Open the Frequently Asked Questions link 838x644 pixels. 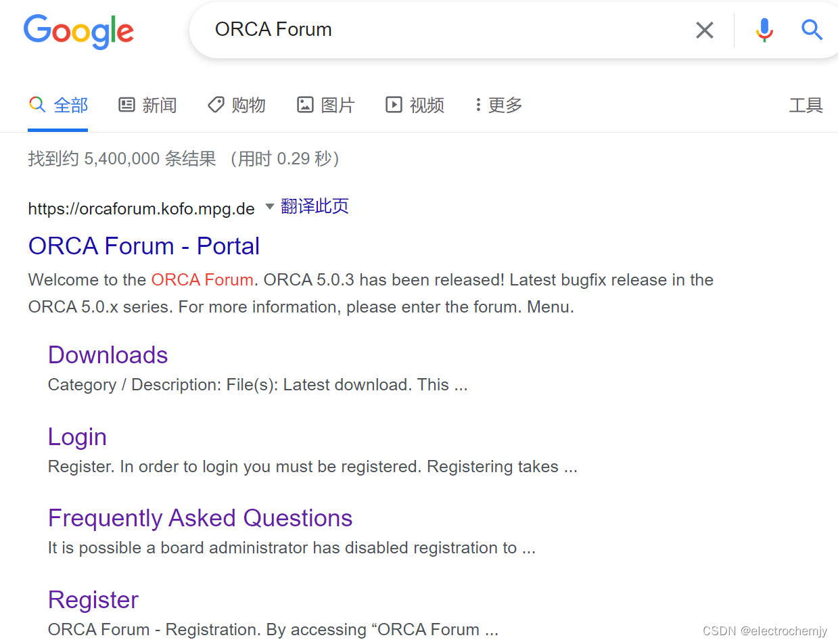click(200, 517)
